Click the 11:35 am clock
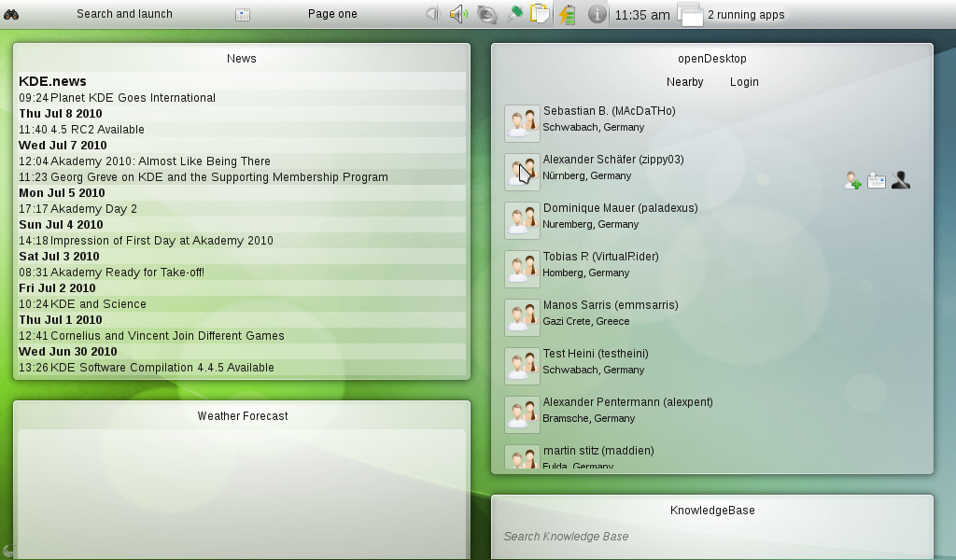The width and height of the screenshot is (956, 560). tap(642, 14)
